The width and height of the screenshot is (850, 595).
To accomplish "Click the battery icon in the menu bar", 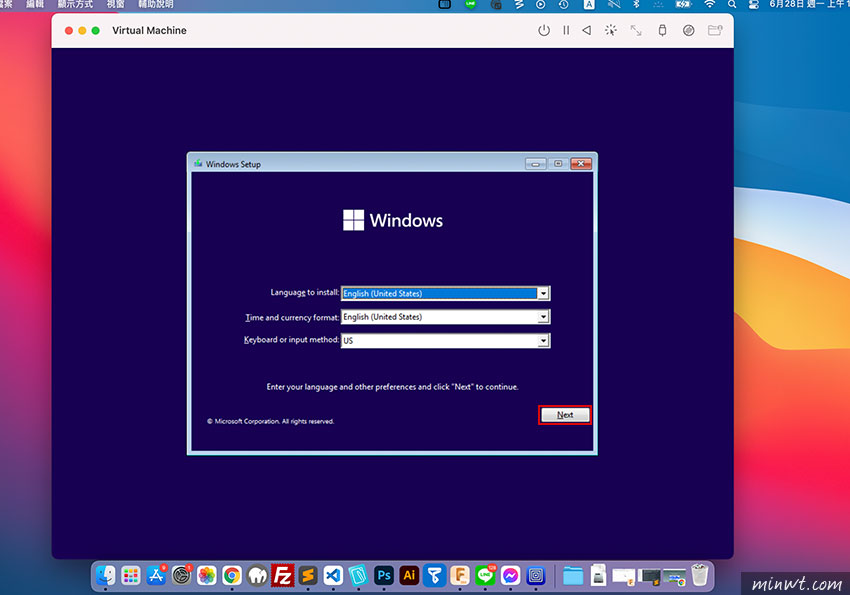I will 682,4.
